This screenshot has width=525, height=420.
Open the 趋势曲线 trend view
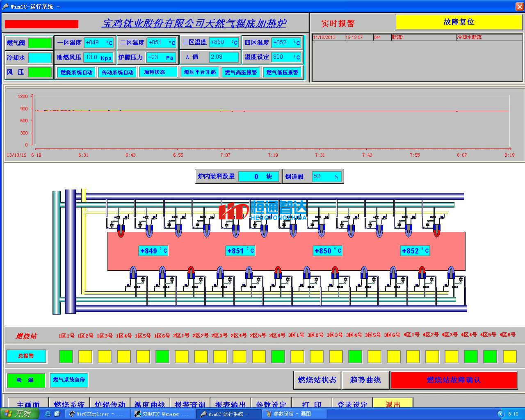[365, 380]
